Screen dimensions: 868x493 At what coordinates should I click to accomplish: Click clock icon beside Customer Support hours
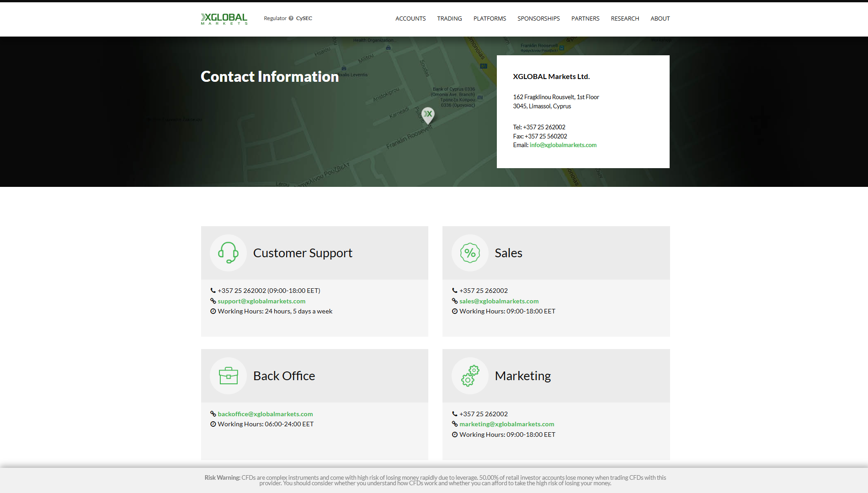pos(213,311)
